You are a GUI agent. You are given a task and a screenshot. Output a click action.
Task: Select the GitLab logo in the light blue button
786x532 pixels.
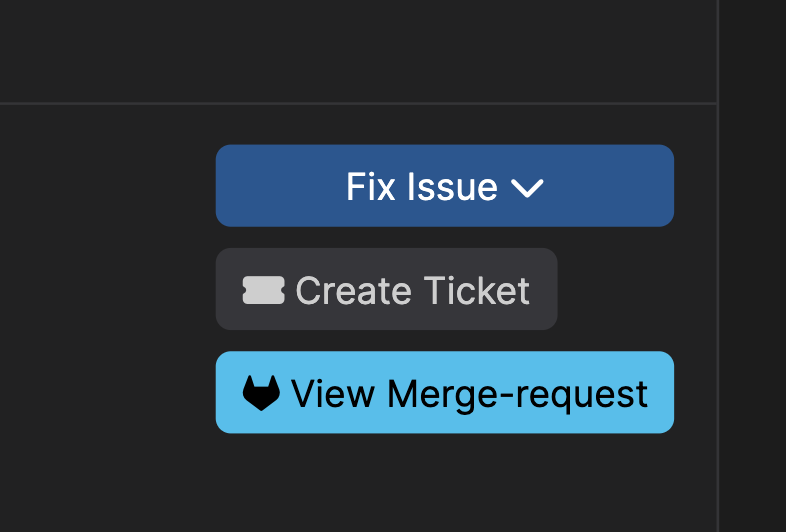coord(261,393)
